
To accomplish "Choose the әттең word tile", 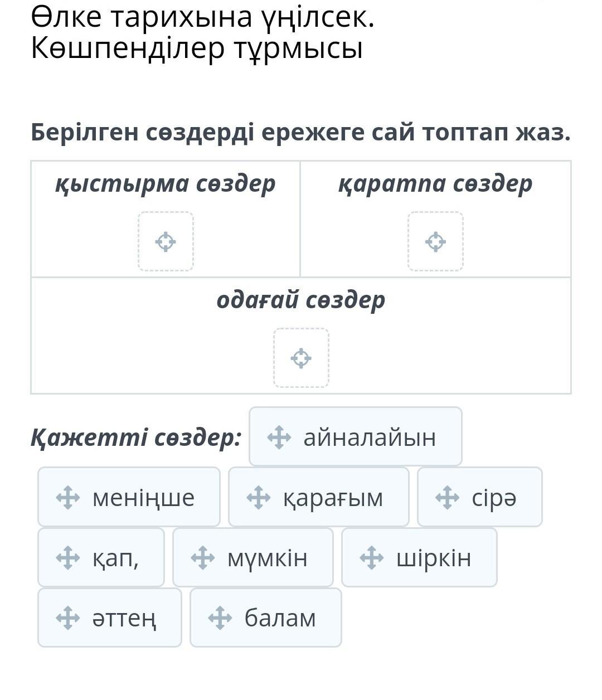I will [110, 617].
